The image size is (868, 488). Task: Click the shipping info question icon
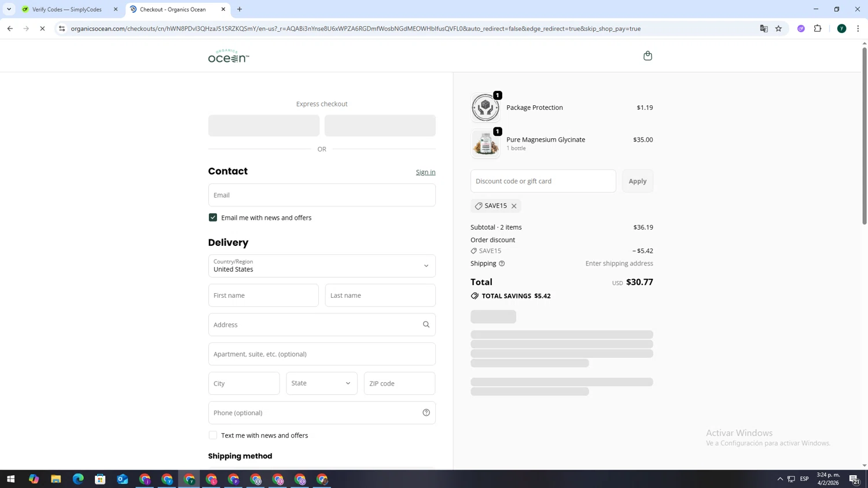(x=502, y=264)
